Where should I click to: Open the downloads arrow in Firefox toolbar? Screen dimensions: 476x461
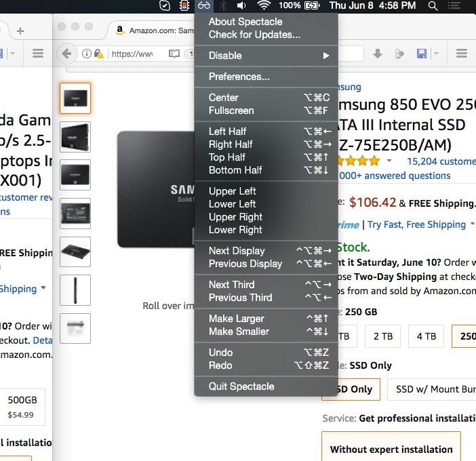377,54
